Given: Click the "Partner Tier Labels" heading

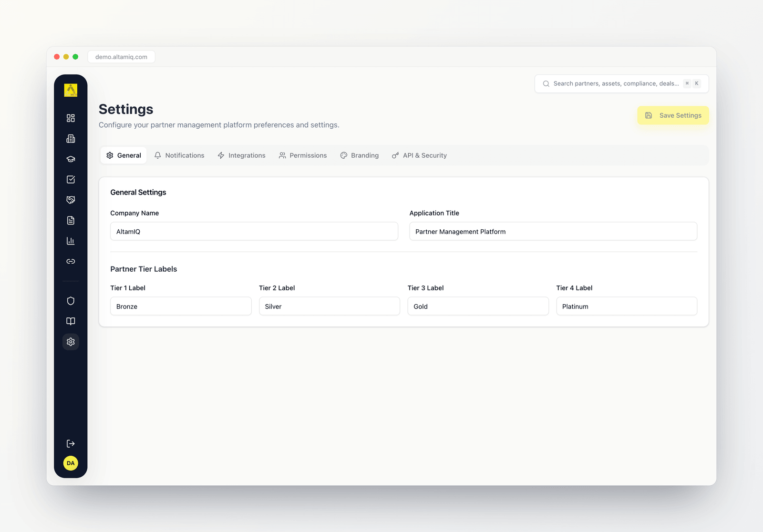Looking at the screenshot, I should [x=144, y=269].
